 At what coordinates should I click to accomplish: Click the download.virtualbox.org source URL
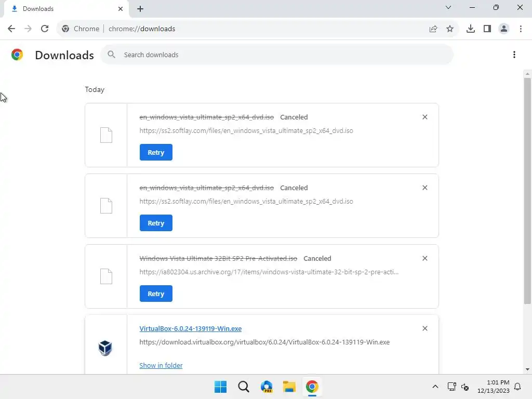264,342
